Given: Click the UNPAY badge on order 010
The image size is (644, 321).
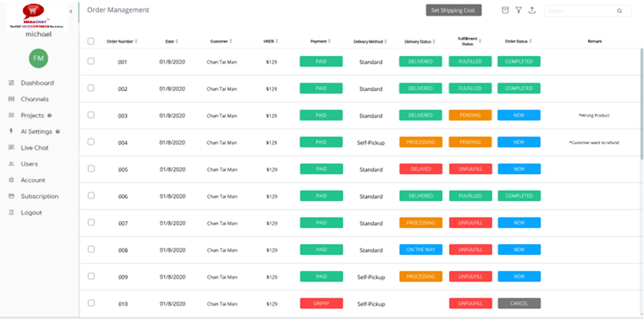Looking at the screenshot, I should click(x=321, y=303).
